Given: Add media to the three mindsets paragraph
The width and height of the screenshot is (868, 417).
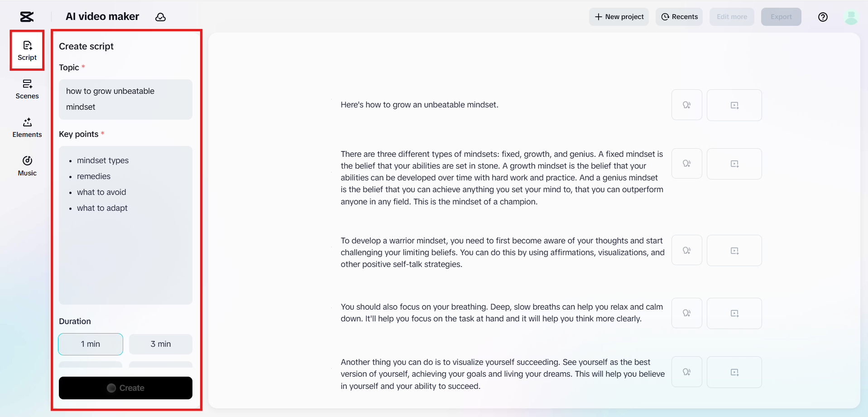Looking at the screenshot, I should pyautogui.click(x=734, y=164).
